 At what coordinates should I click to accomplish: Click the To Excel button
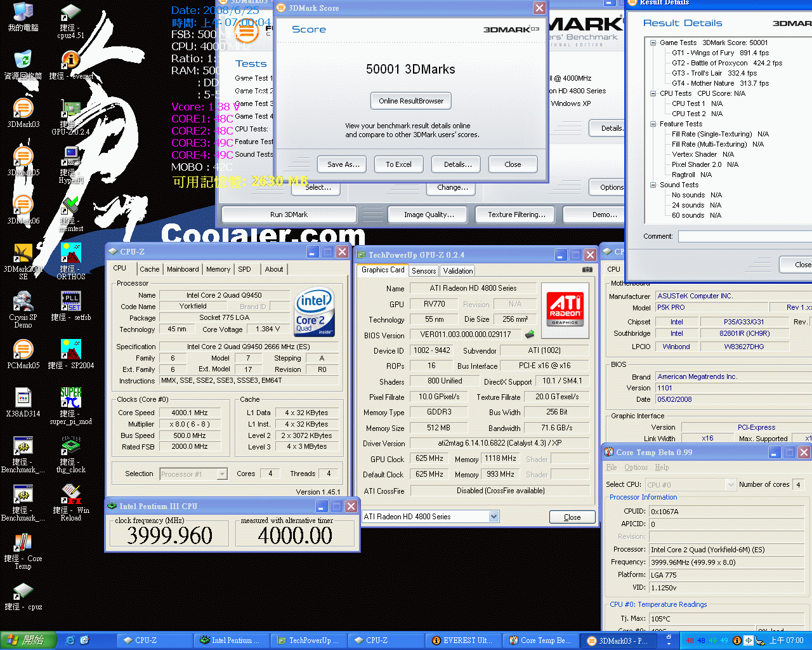click(x=398, y=164)
